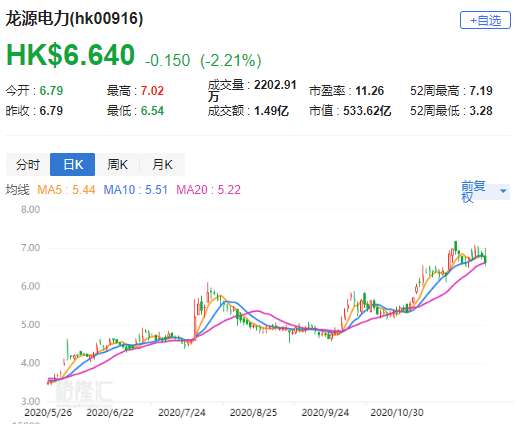Open the 周K weekly chart tab

tap(117, 164)
